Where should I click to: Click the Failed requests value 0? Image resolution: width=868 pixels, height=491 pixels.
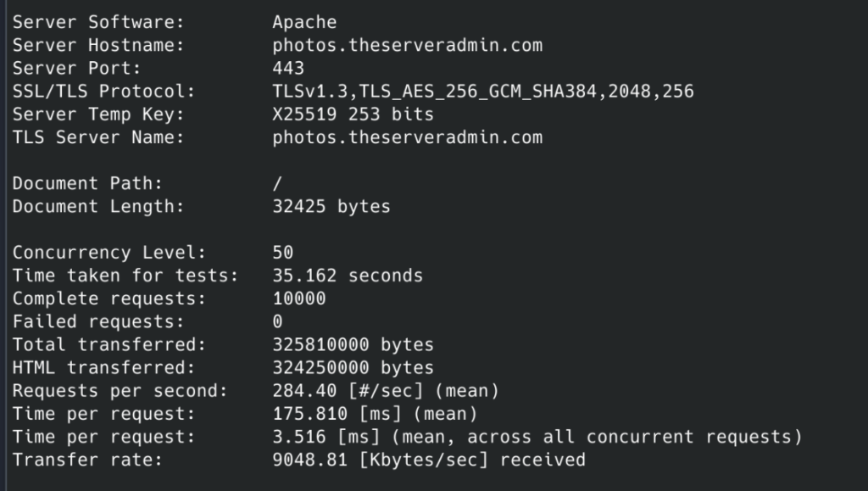click(278, 321)
